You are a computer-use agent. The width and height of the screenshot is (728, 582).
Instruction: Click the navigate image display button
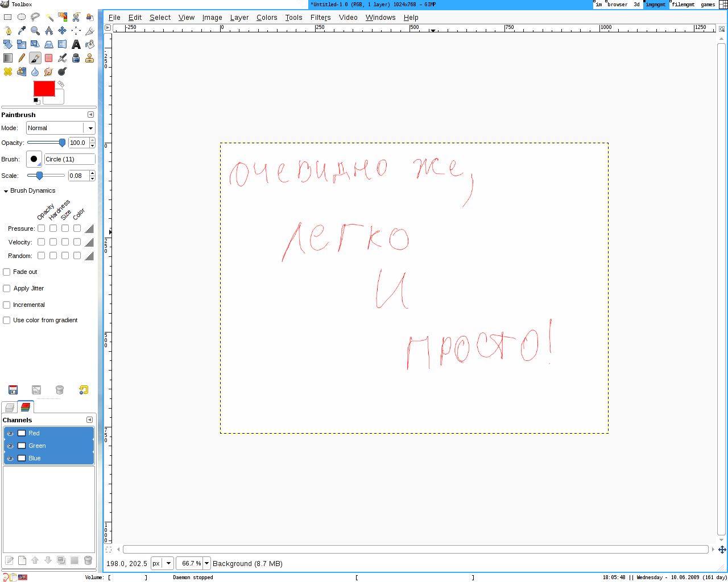coord(722,550)
